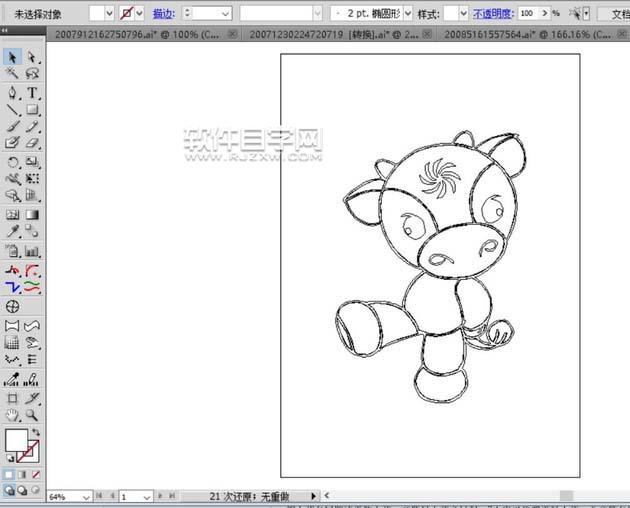Select the Eraser tool
The width and height of the screenshot is (630, 508).
coord(32,143)
